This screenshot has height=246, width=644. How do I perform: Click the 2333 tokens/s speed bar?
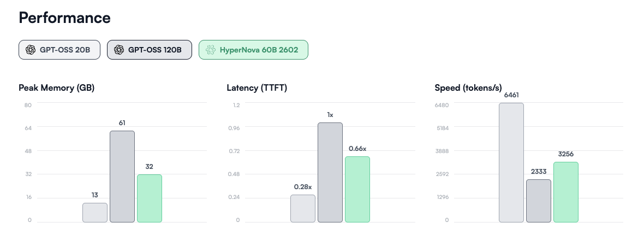(x=539, y=201)
